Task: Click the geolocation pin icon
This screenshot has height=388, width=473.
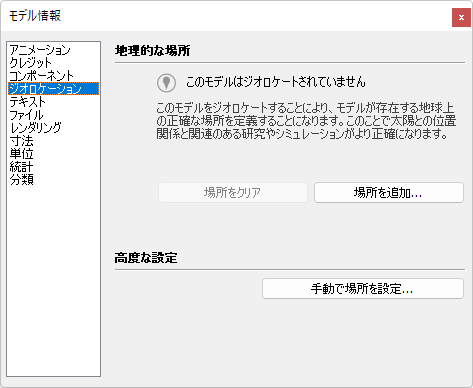Action: 166,83
